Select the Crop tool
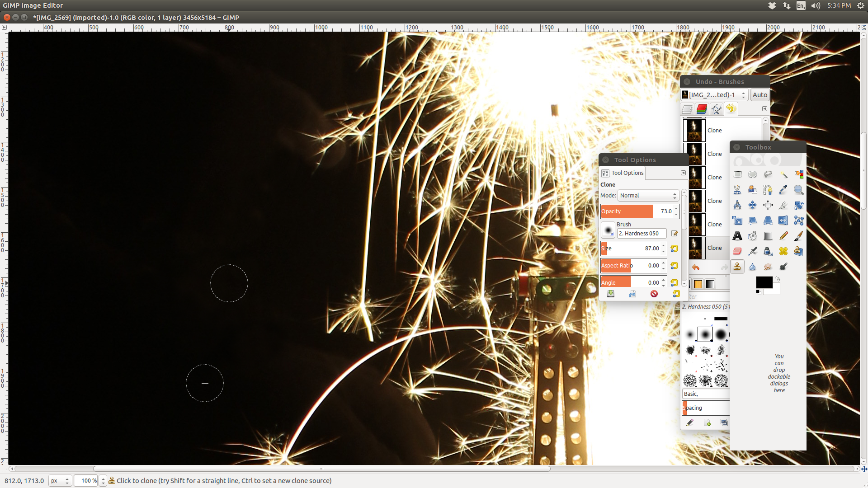Screen dimensions: 868x488 coord(783,205)
